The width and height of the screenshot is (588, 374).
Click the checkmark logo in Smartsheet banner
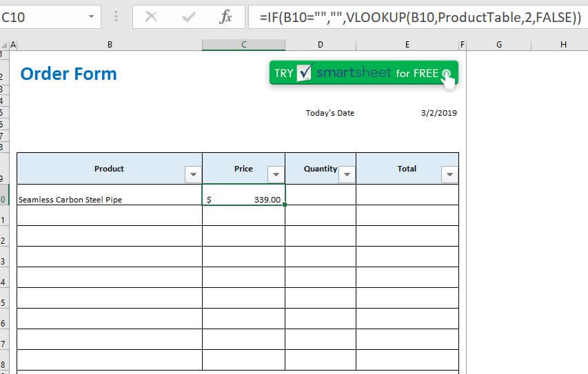[x=305, y=74]
